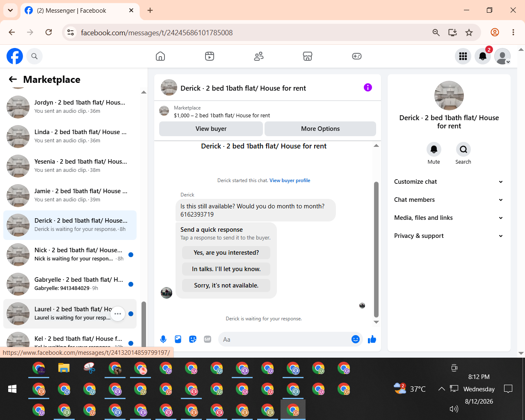Click View buyer button
The width and height of the screenshot is (525, 420).
pyautogui.click(x=211, y=129)
